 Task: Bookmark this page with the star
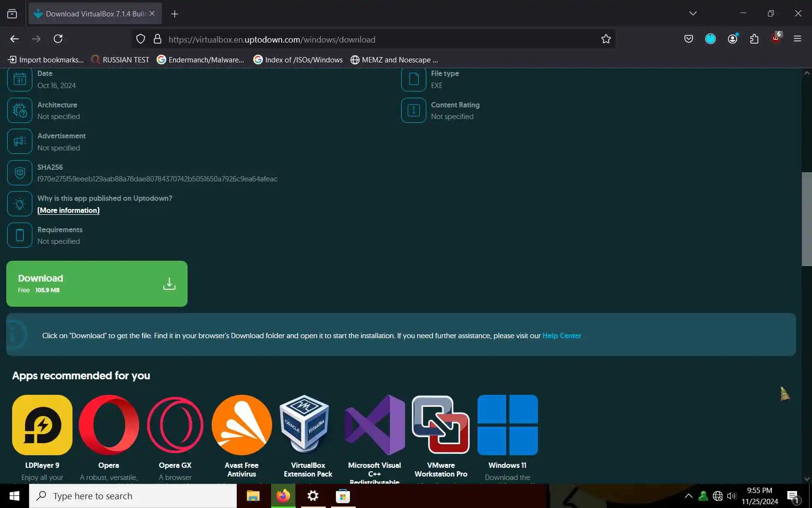[x=606, y=39]
